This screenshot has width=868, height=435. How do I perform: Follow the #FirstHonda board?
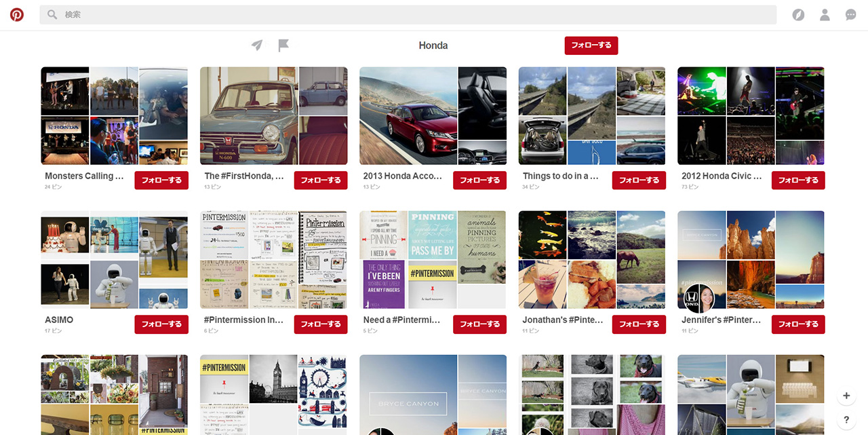tap(321, 180)
